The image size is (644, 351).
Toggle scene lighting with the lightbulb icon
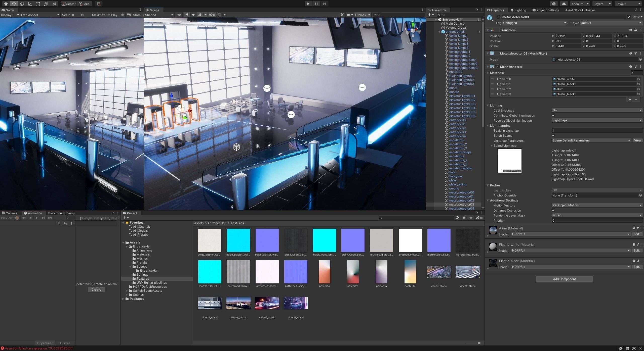187,15
